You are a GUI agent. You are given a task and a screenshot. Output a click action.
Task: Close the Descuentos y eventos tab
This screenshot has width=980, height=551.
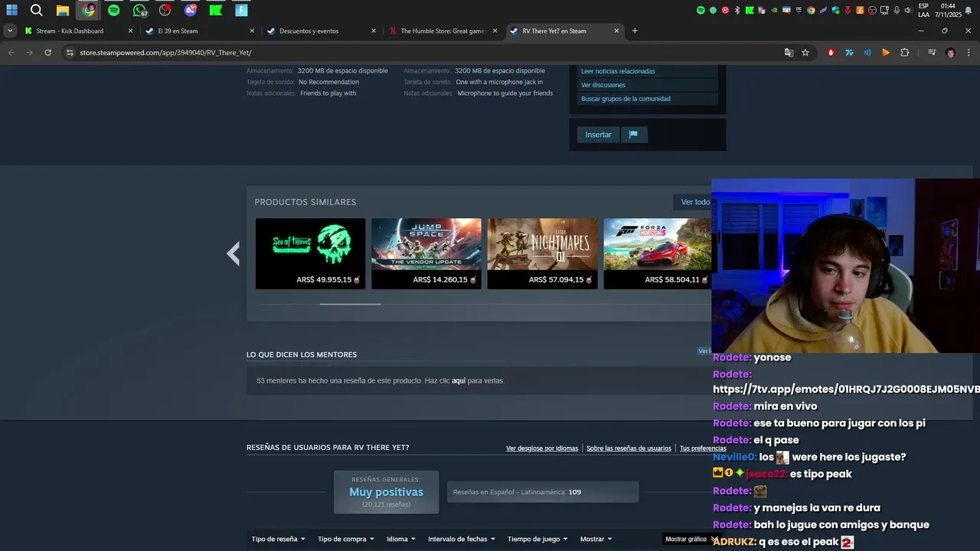pyautogui.click(x=374, y=31)
